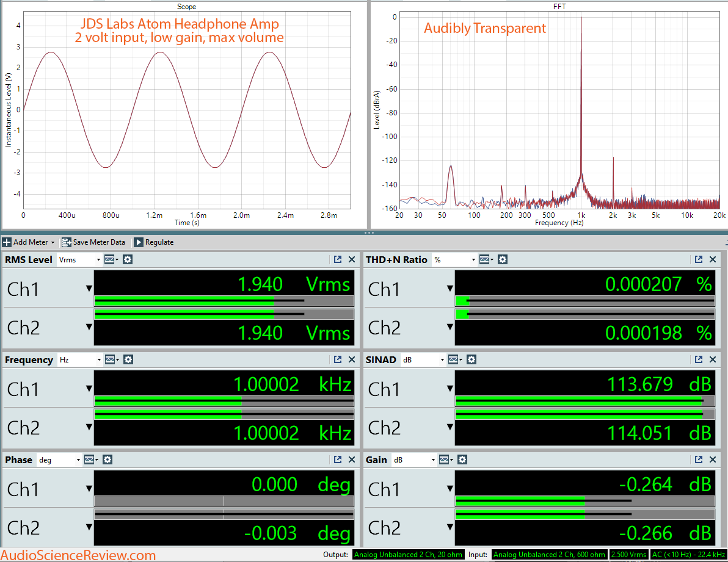The image size is (728, 562).
Task: Open THD+N Ratio bar graph display options
Action: click(486, 260)
